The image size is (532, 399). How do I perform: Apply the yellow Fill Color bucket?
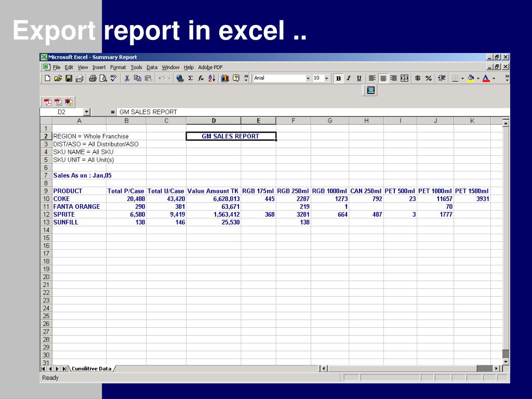click(471, 78)
